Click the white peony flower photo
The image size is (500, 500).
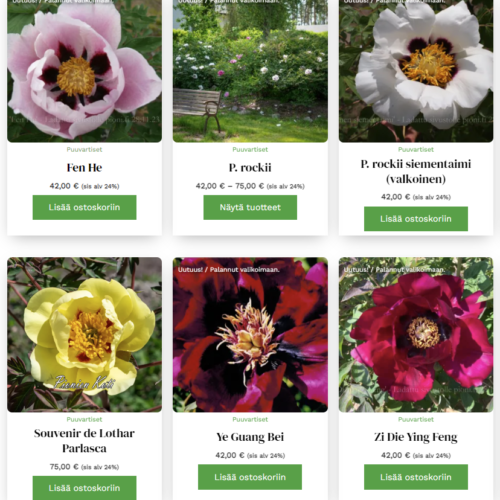(416, 71)
